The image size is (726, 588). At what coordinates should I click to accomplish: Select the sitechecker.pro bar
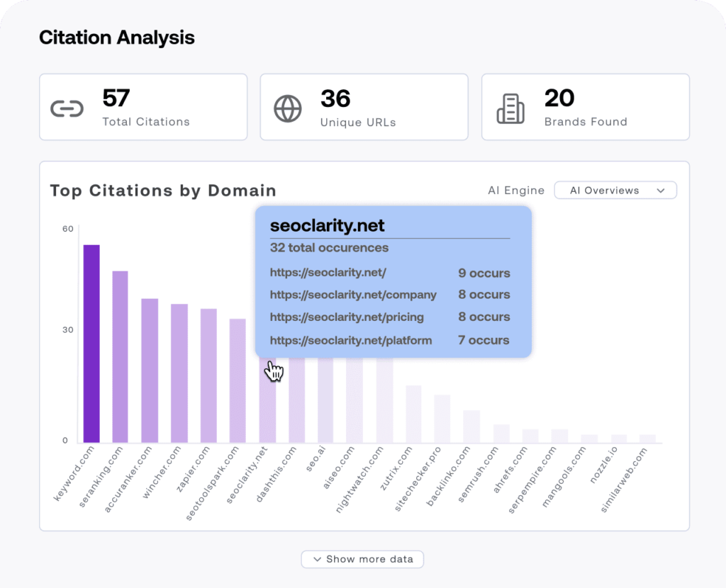coord(442,419)
